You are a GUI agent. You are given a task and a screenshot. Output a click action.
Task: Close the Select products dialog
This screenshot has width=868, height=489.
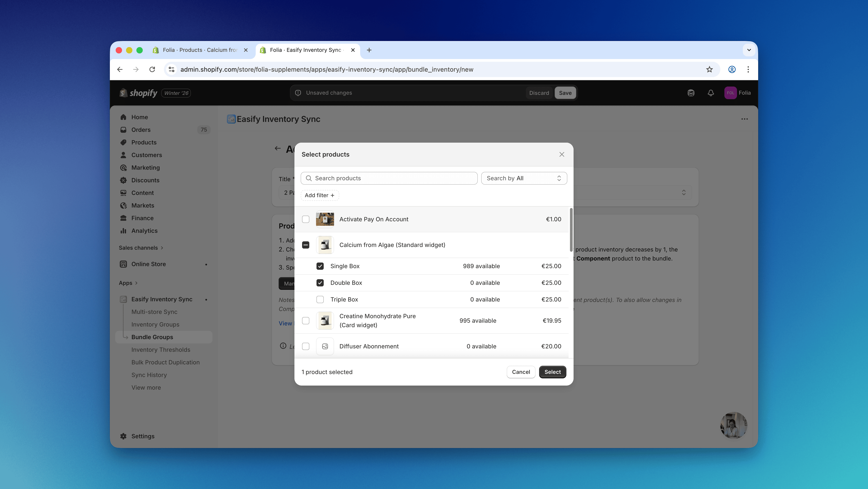(562, 154)
